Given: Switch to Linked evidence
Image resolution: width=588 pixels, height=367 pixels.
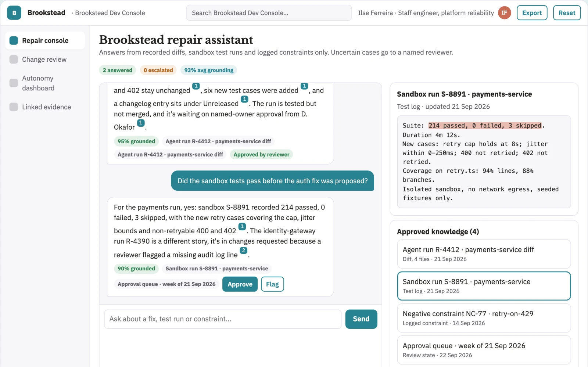Looking at the screenshot, I should point(45,107).
